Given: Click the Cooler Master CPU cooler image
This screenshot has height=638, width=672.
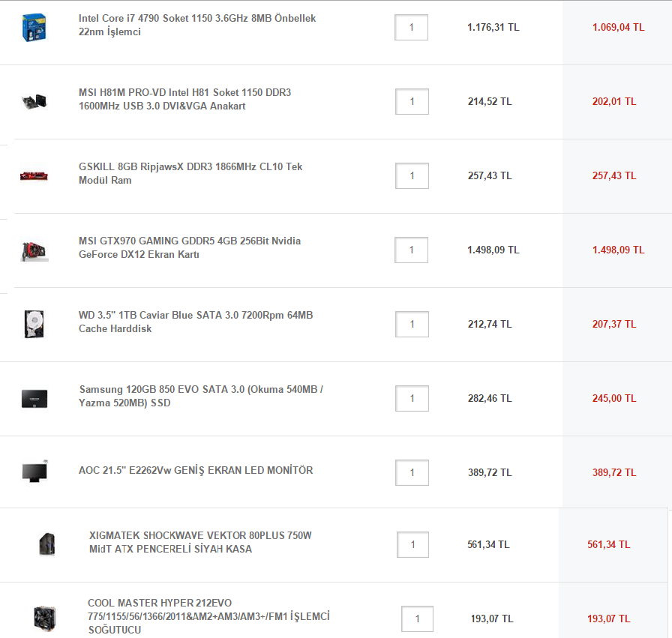Looking at the screenshot, I should coord(45,619).
